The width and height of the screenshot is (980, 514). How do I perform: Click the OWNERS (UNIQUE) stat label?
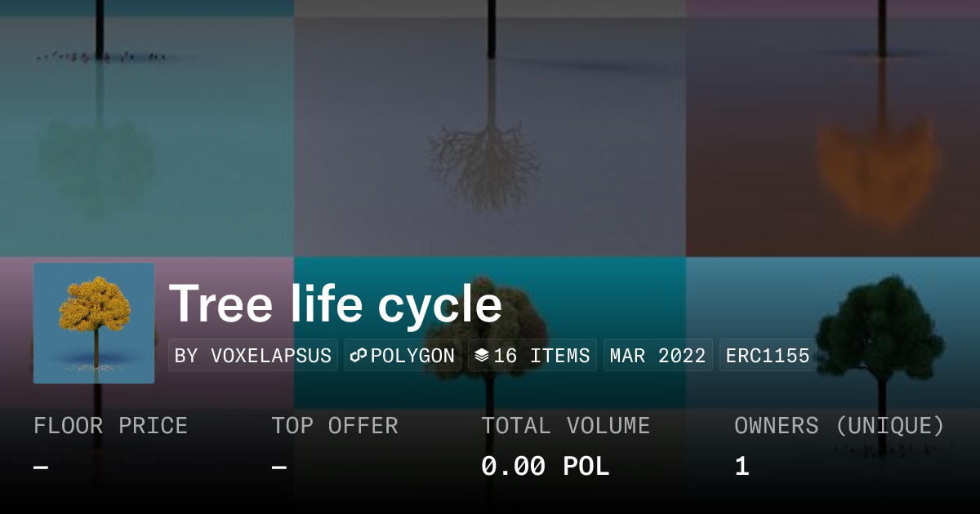tap(840, 426)
